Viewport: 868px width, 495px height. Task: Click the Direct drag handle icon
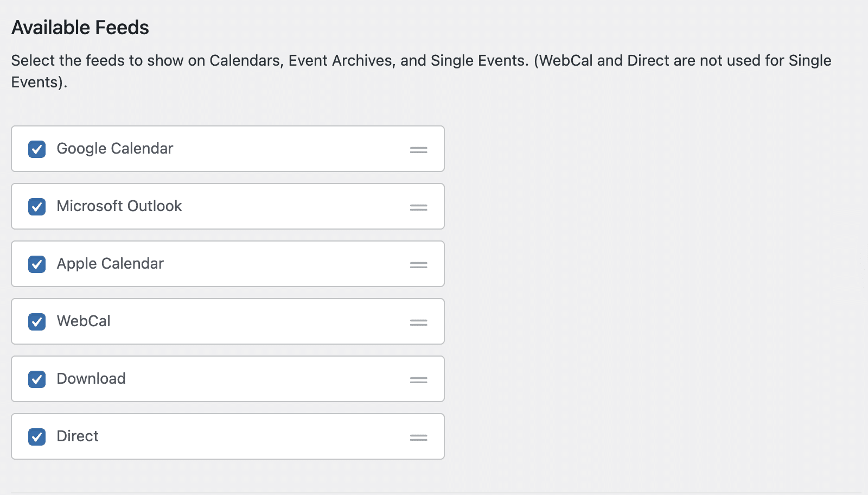(419, 436)
